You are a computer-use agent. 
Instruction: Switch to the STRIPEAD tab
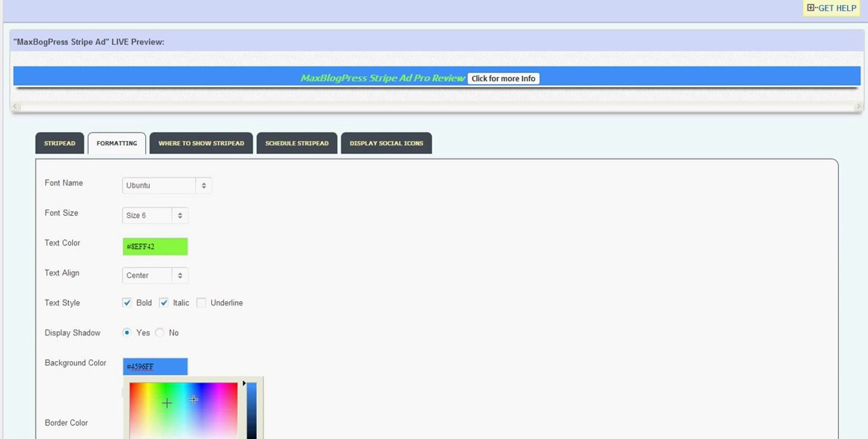[60, 143]
